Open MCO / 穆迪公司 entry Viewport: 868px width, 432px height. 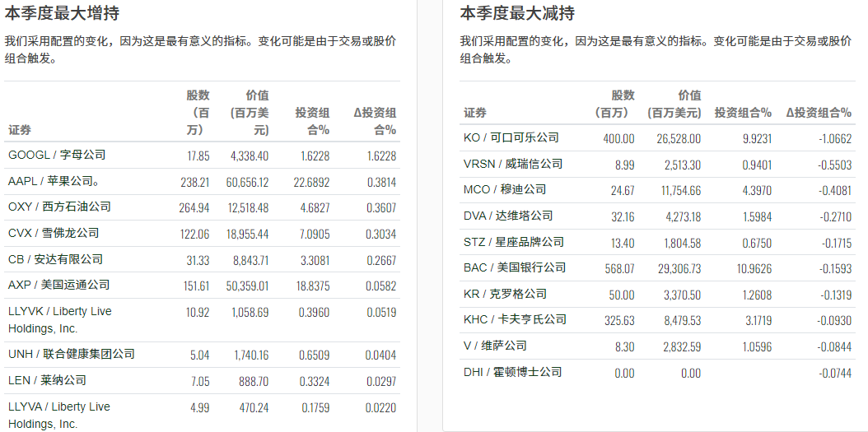pyautogui.click(x=504, y=189)
